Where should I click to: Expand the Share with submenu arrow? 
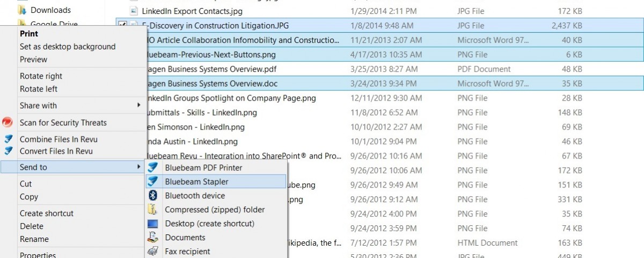[139, 105]
